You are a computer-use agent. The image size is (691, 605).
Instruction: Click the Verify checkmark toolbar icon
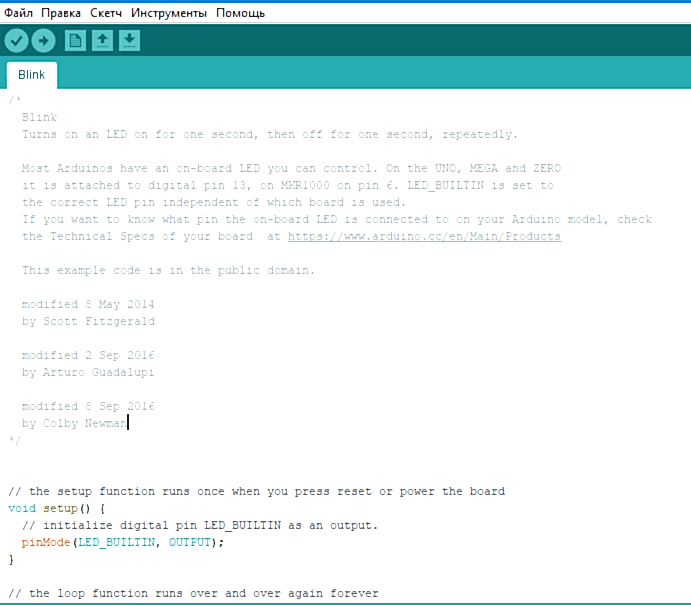[16, 41]
